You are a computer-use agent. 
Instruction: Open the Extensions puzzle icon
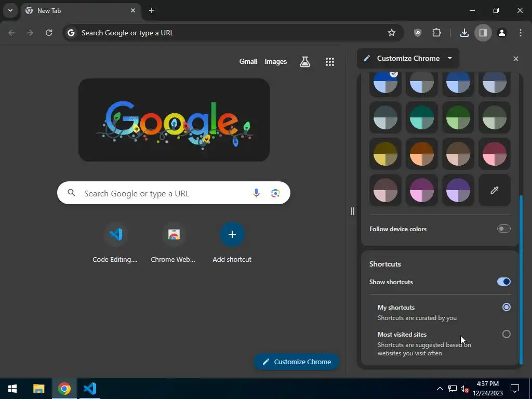pos(436,33)
